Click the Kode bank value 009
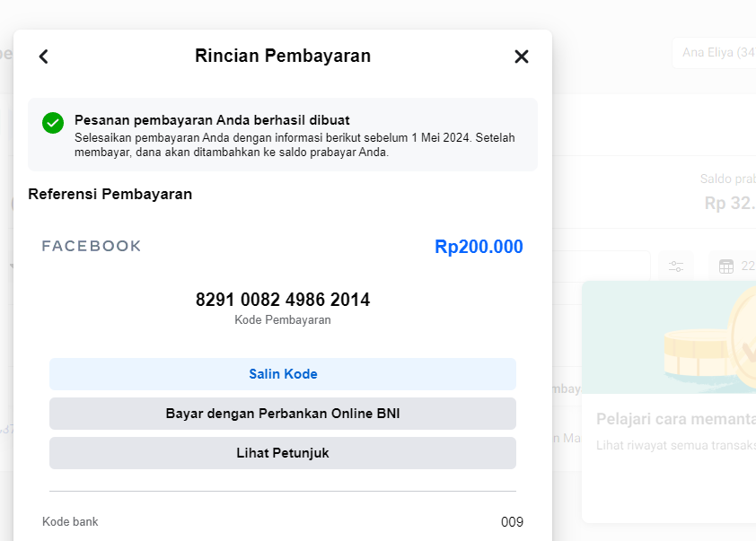The height and width of the screenshot is (541, 756). tap(512, 522)
